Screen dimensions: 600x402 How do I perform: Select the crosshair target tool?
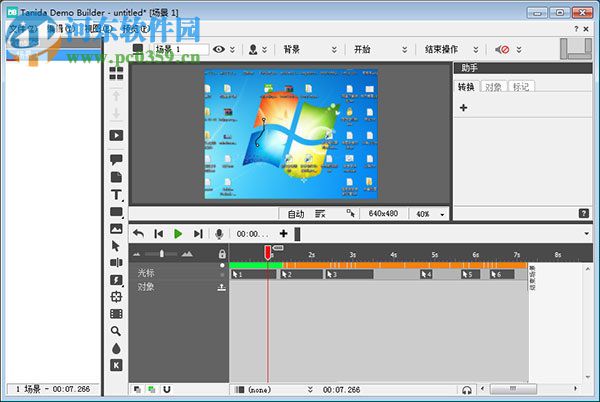(x=116, y=297)
